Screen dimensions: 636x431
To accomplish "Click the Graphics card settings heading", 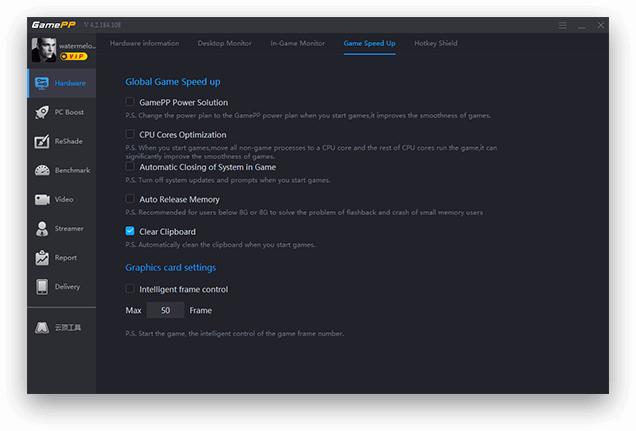I will tap(171, 268).
